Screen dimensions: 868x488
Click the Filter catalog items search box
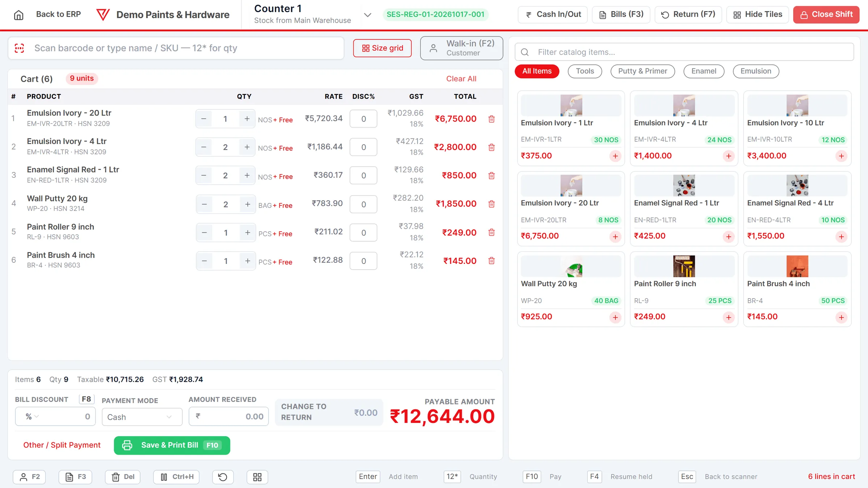(684, 52)
